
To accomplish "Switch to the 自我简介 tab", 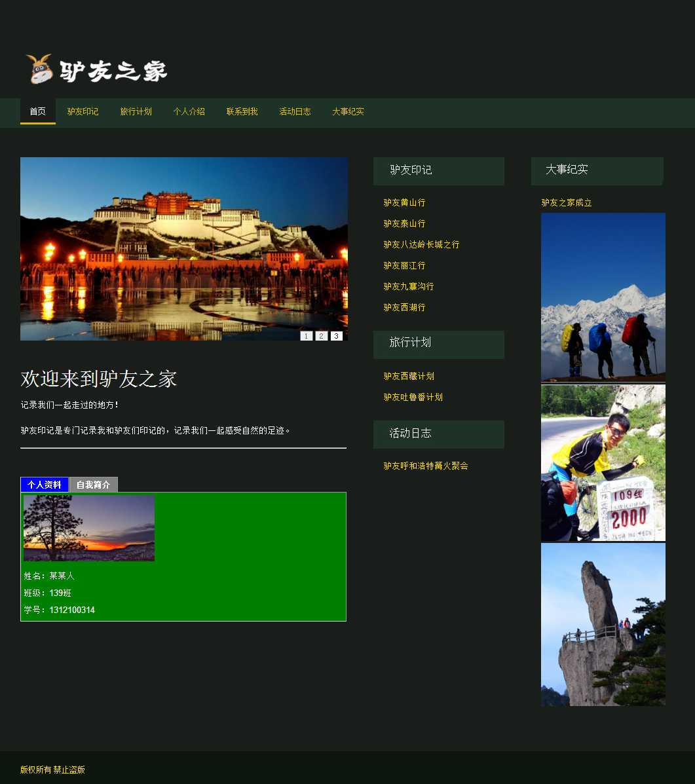I will click(x=93, y=485).
